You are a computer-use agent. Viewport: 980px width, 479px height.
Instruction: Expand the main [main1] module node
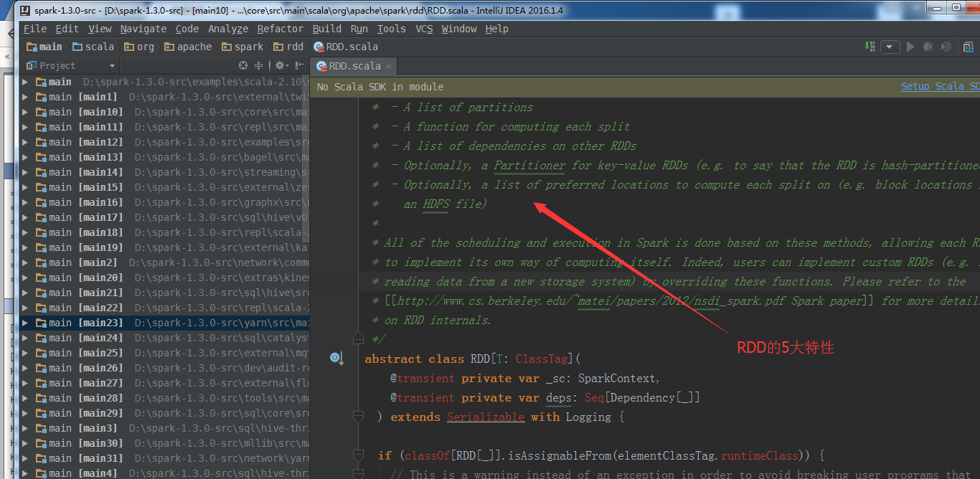pyautogui.click(x=25, y=97)
